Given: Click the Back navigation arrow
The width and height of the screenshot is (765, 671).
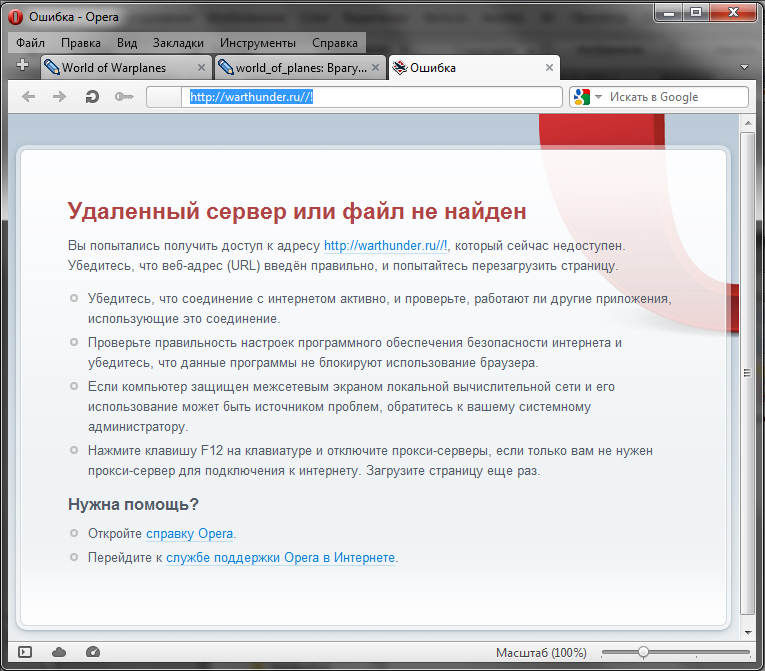Looking at the screenshot, I should [x=28, y=97].
